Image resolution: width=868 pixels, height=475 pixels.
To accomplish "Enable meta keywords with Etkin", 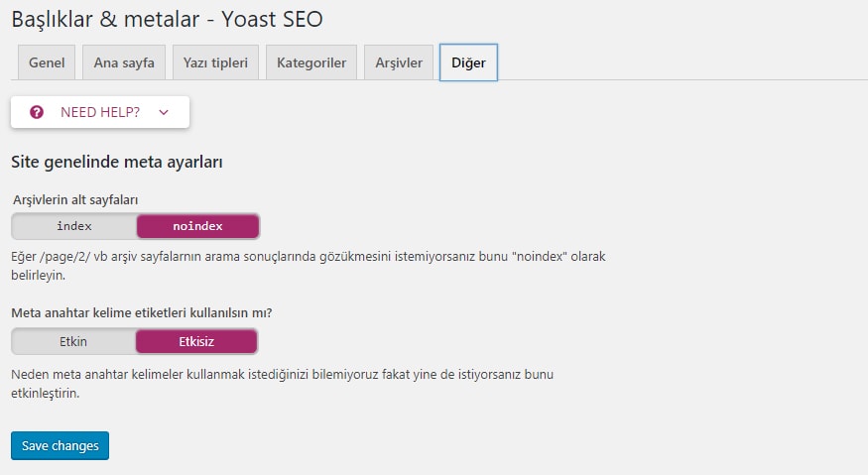I will (73, 341).
